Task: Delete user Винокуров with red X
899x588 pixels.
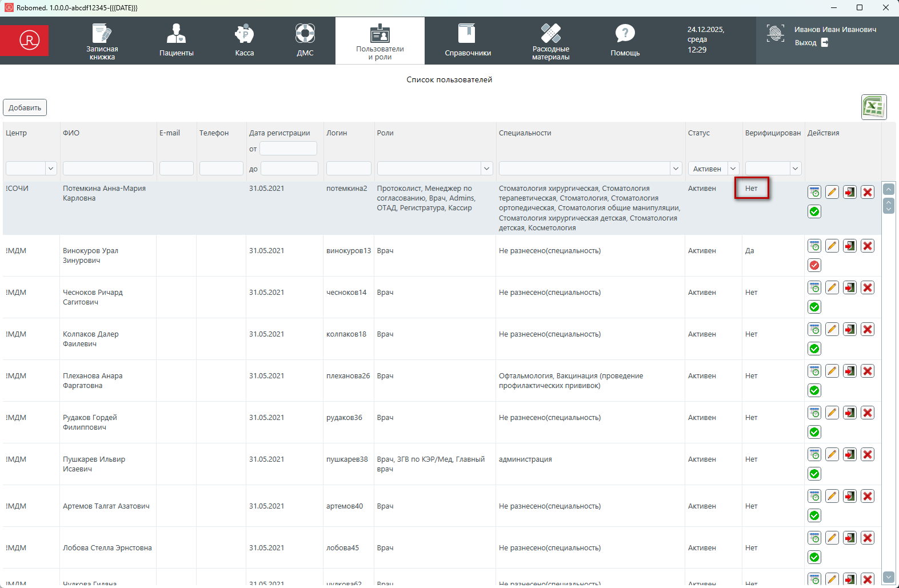Action: pyautogui.click(x=868, y=246)
